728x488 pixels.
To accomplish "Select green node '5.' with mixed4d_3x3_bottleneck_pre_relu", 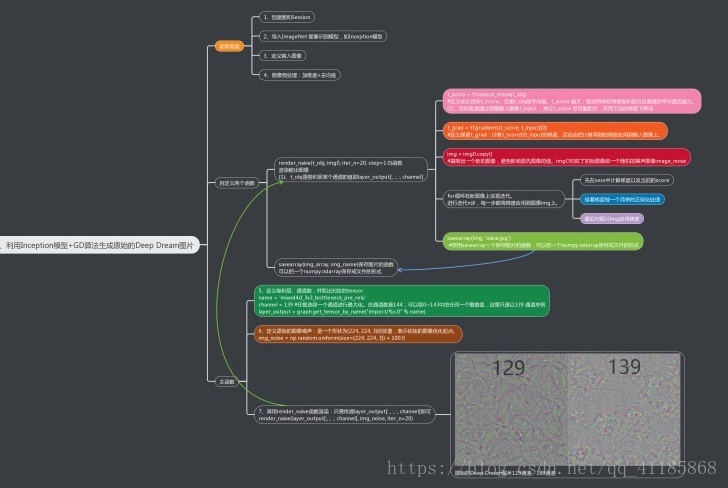I will click(x=402, y=301).
